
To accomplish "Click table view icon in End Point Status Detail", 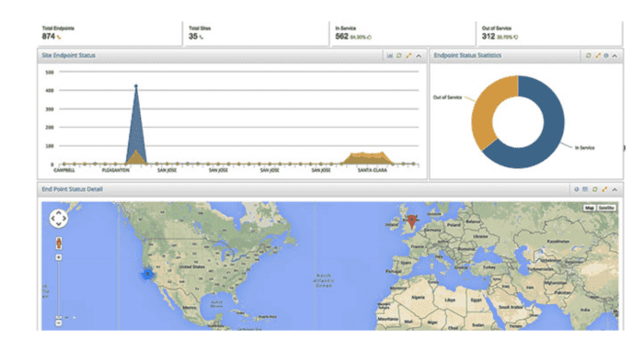I will [x=585, y=189].
